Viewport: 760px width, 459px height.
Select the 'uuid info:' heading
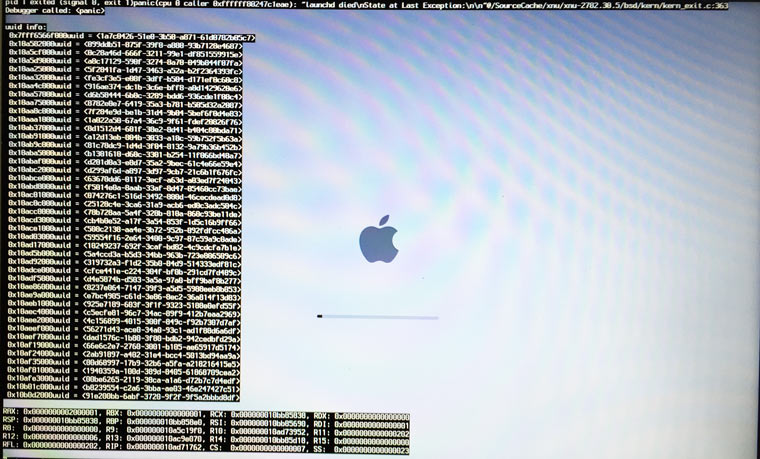[26, 27]
